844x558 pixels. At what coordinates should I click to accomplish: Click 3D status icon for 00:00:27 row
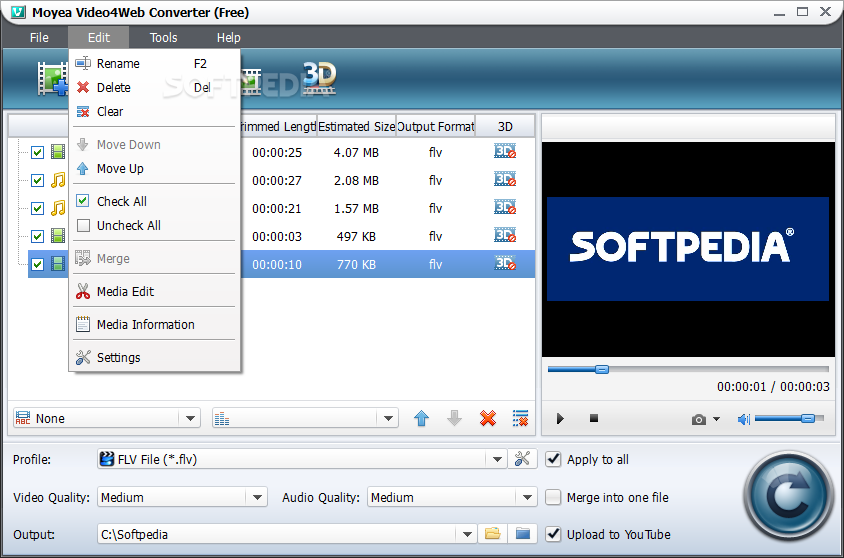click(x=505, y=179)
